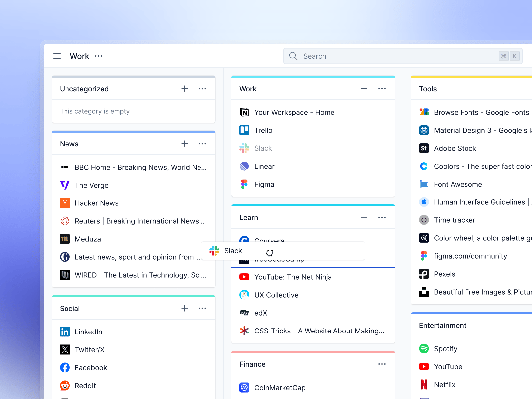Click the Google Fonts icon
532x399 pixels.
[x=424, y=112]
